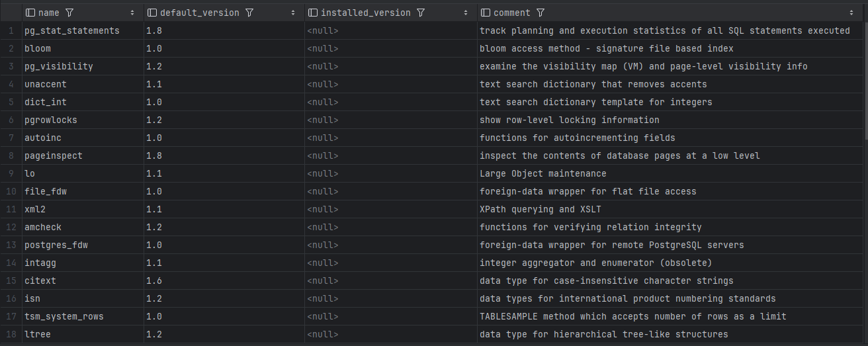Select the null installed_version cell for bloom

[323, 48]
